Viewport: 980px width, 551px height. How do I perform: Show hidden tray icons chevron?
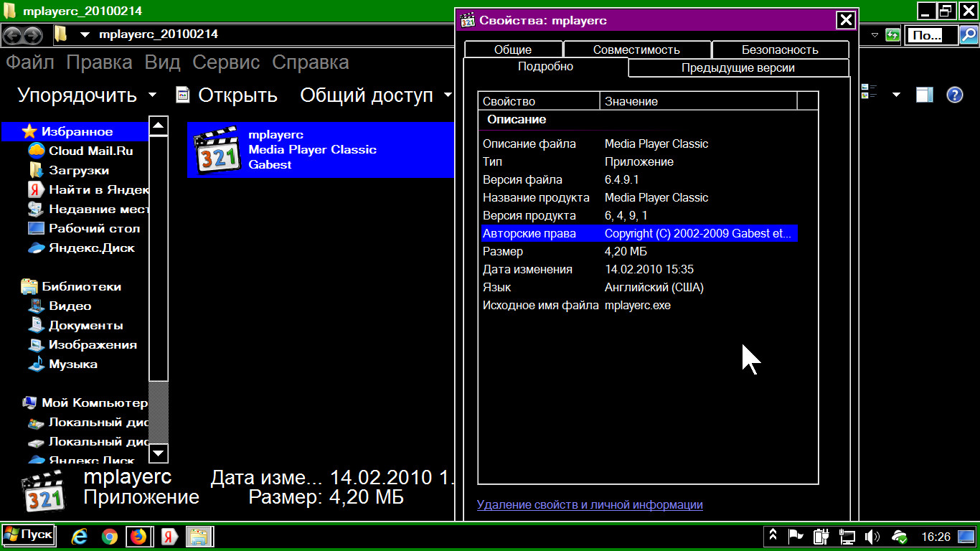coord(773,535)
